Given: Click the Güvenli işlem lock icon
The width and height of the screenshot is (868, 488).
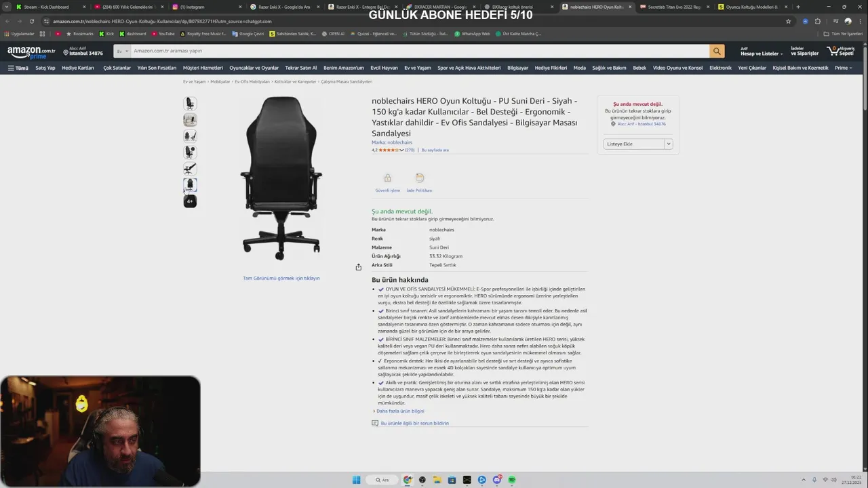Looking at the screenshot, I should coord(387,178).
